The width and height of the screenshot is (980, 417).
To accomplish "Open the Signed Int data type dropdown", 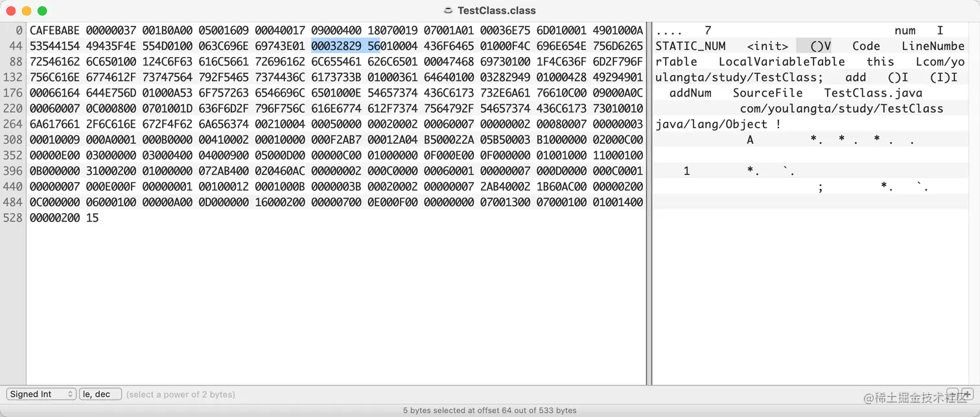I will tap(41, 394).
